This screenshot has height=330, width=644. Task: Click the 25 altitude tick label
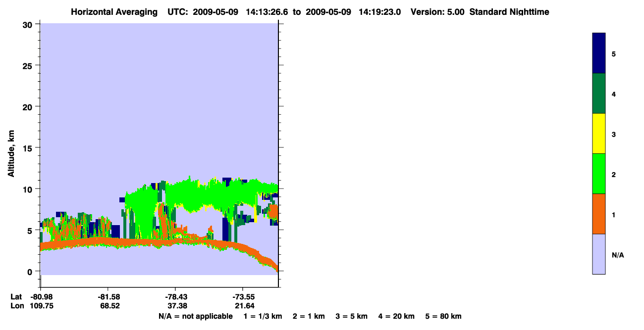click(29, 65)
